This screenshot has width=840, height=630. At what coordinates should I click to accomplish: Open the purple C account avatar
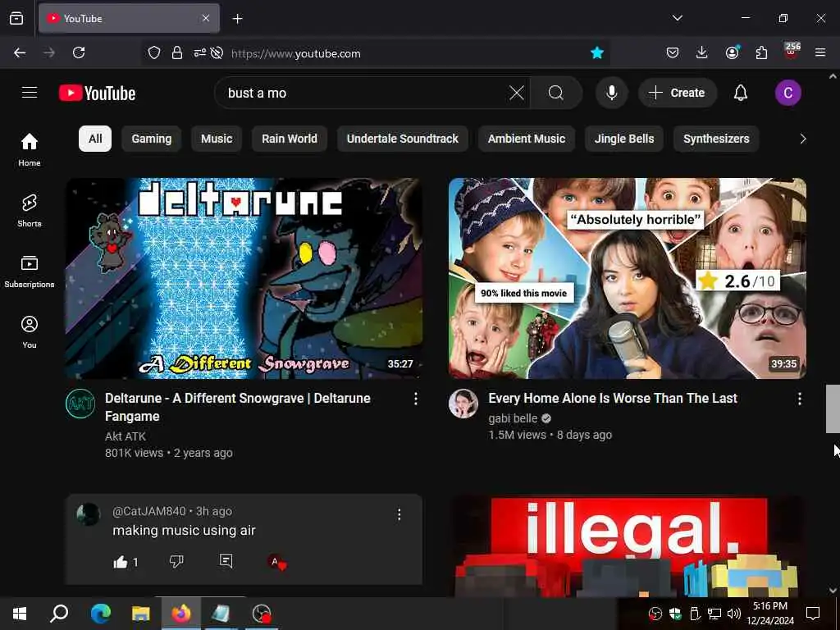click(x=787, y=93)
